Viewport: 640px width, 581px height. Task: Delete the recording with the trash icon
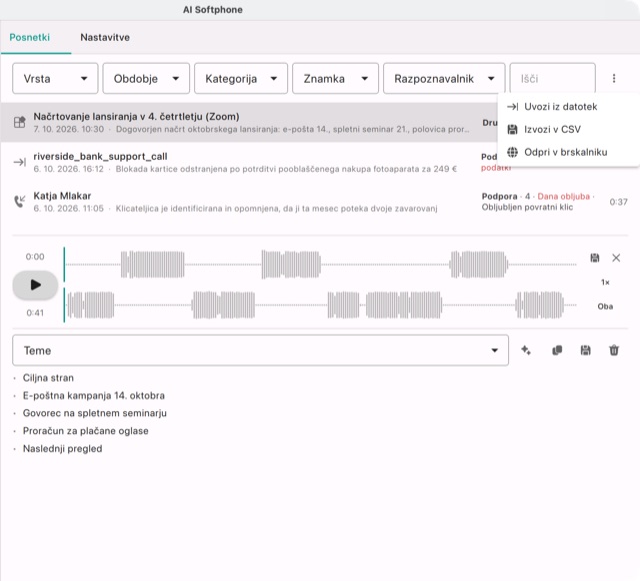click(614, 350)
